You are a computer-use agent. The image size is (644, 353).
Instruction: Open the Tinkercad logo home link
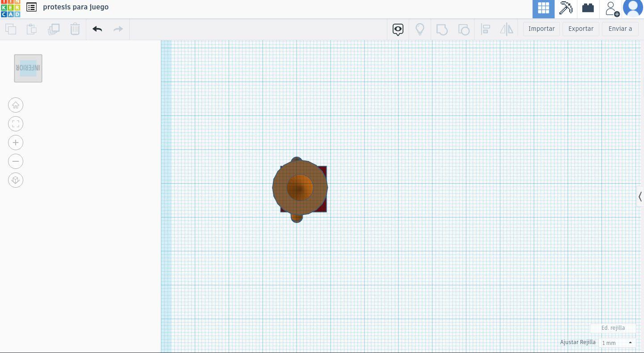point(10,8)
